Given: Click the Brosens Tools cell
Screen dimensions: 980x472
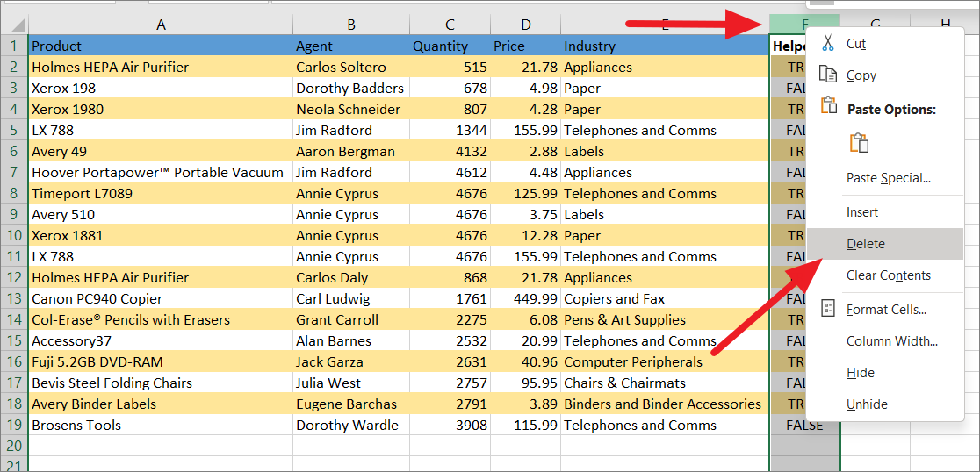Looking at the screenshot, I should pyautogui.click(x=161, y=426).
